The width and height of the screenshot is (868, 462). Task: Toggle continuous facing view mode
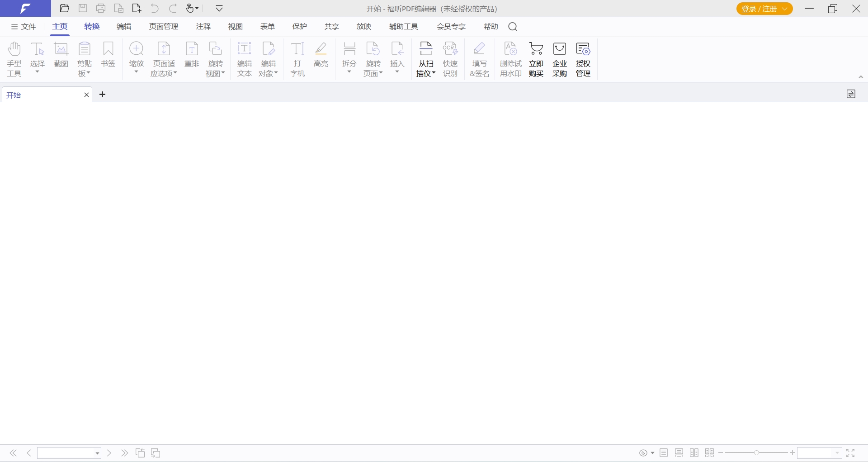point(710,453)
